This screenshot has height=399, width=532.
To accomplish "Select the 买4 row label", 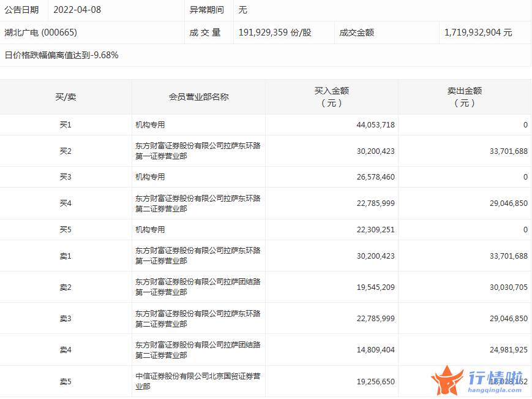I will click(66, 203).
